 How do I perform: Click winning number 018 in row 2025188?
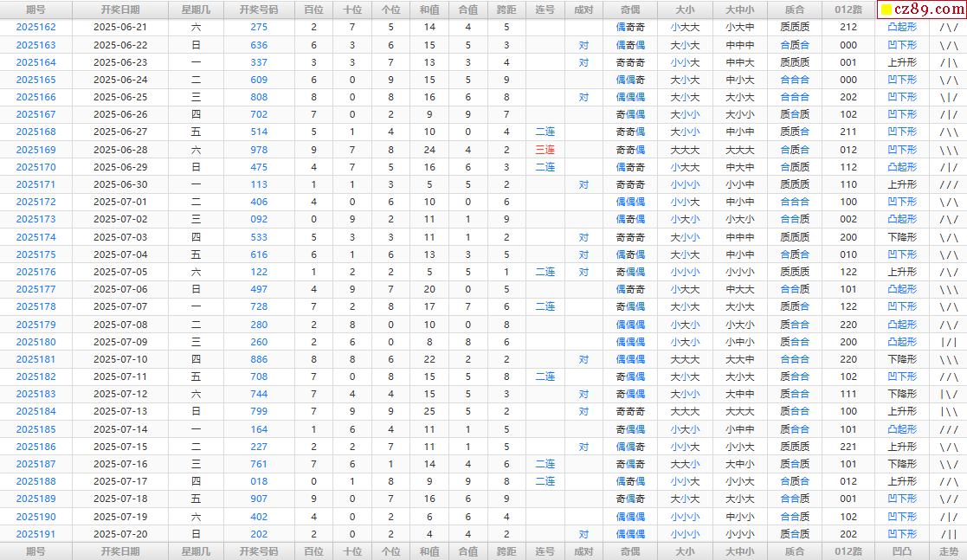(259, 482)
